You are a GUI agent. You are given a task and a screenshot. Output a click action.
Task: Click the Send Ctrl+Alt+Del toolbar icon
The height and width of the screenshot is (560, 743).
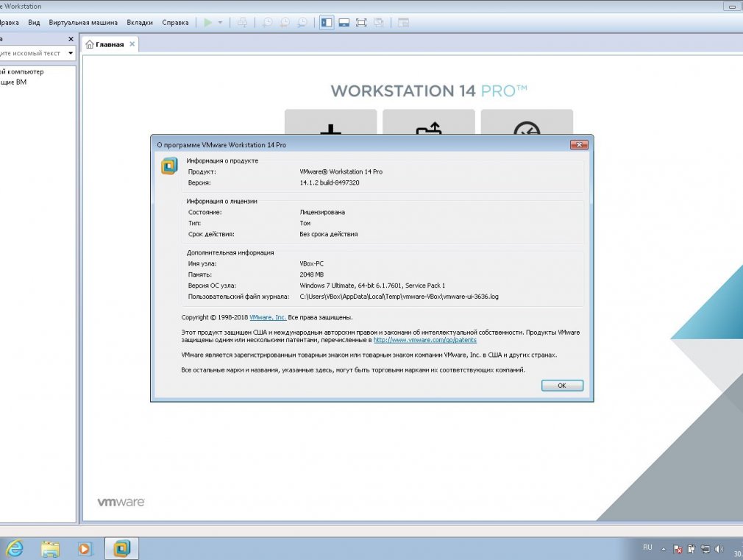pyautogui.click(x=242, y=23)
